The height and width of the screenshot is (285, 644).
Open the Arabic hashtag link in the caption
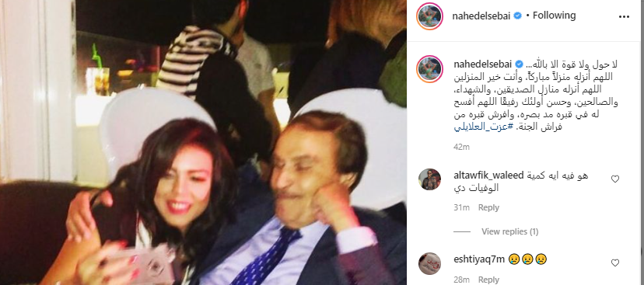coord(478,127)
